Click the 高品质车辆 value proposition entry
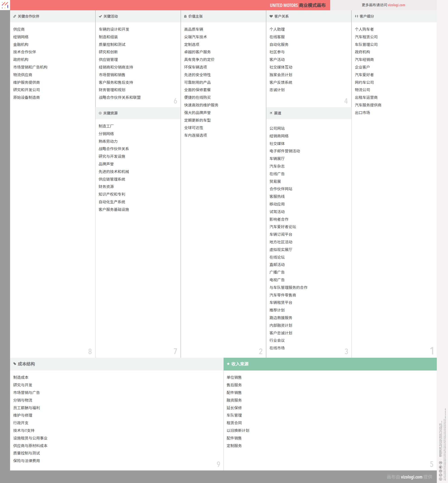This screenshot has width=448, height=483. click(x=194, y=29)
